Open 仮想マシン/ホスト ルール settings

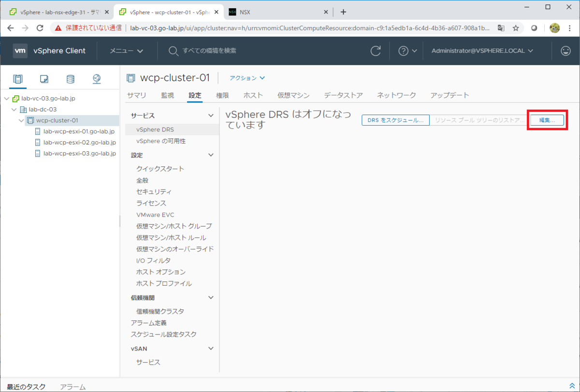pyautogui.click(x=172, y=237)
